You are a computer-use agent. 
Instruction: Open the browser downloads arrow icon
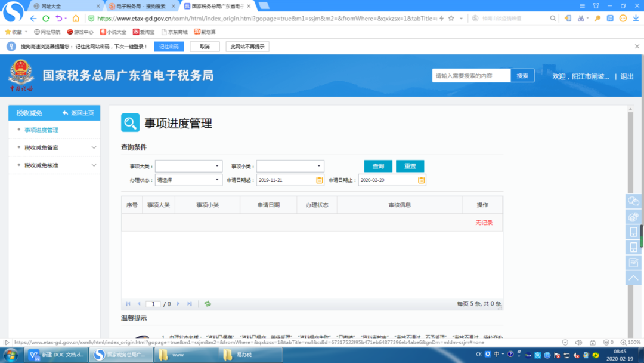[636, 19]
